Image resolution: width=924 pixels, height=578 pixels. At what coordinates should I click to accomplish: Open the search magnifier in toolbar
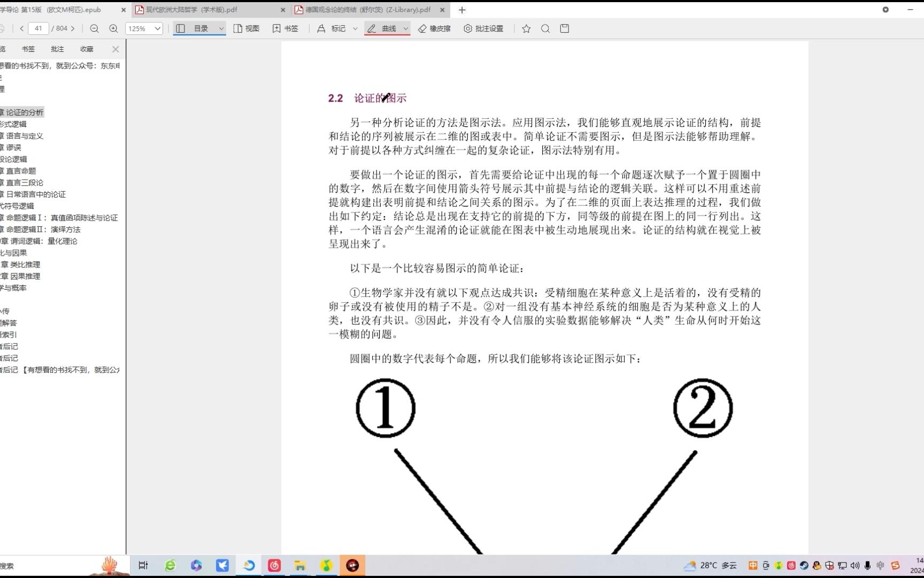545,28
